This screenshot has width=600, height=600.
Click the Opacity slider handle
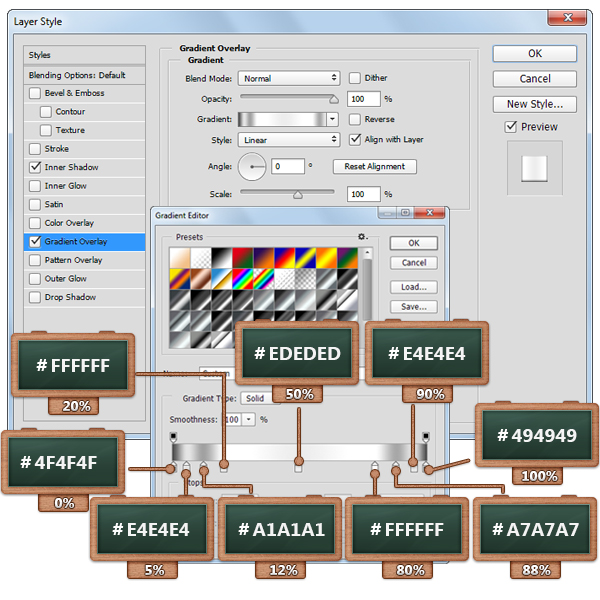[x=333, y=99]
